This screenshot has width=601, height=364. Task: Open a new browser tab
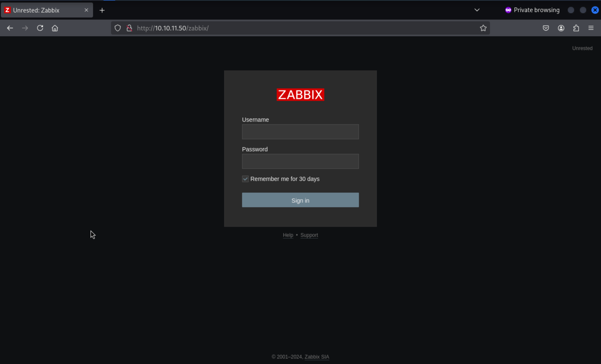pyautogui.click(x=102, y=10)
